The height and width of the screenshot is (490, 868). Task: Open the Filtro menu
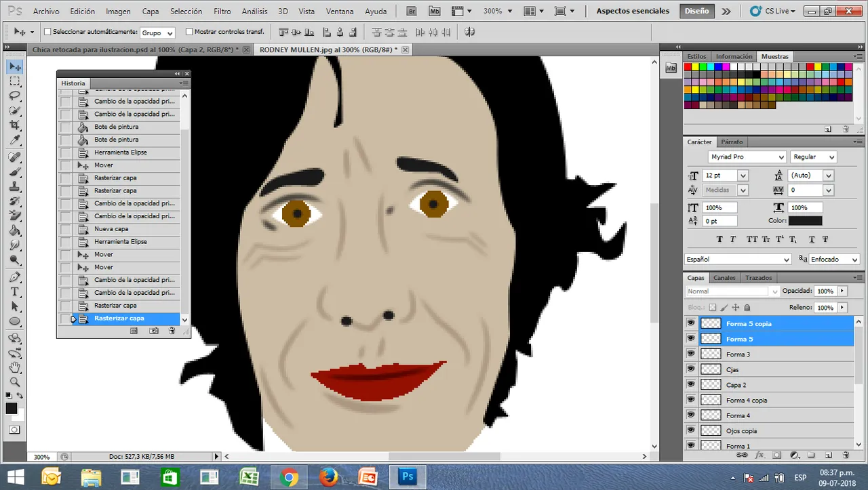tap(222, 12)
